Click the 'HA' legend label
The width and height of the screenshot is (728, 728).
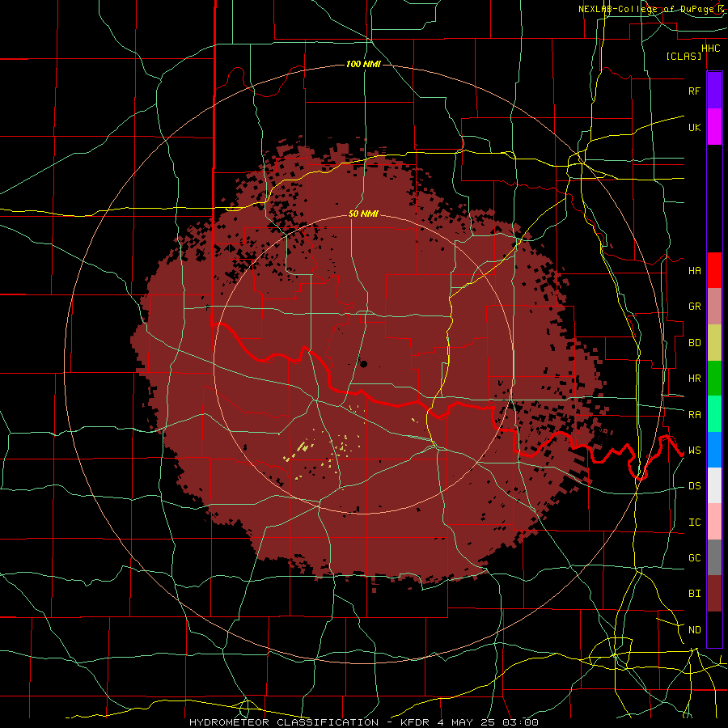[694, 270]
